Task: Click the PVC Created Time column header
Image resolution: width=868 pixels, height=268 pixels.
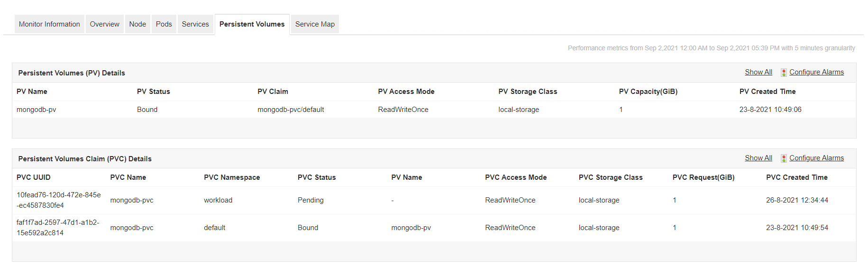Action: point(796,177)
